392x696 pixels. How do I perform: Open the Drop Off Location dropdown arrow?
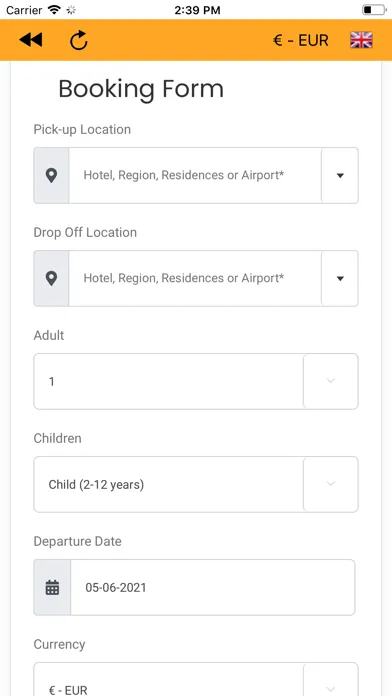pos(340,278)
